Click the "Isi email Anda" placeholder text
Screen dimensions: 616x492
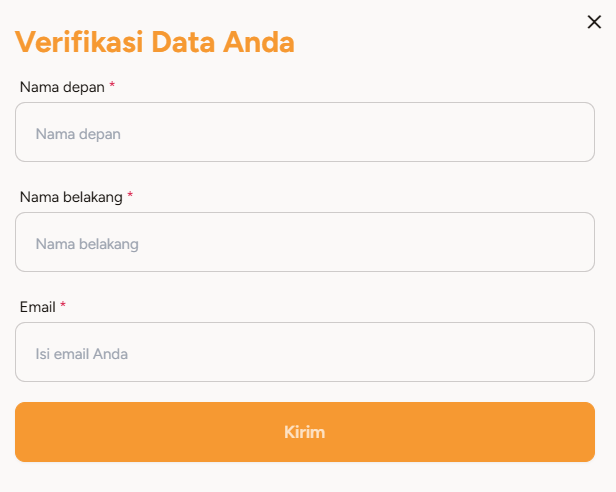coord(82,353)
